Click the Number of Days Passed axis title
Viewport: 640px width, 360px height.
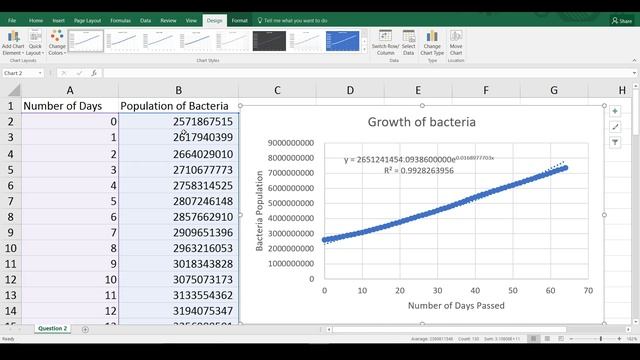click(x=456, y=306)
